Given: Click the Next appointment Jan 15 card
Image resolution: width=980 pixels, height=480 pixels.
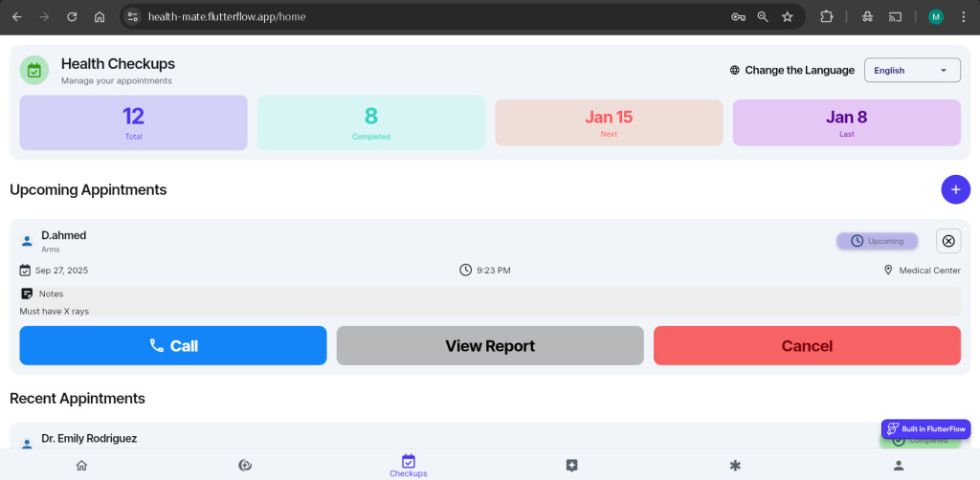Looking at the screenshot, I should click(609, 122).
